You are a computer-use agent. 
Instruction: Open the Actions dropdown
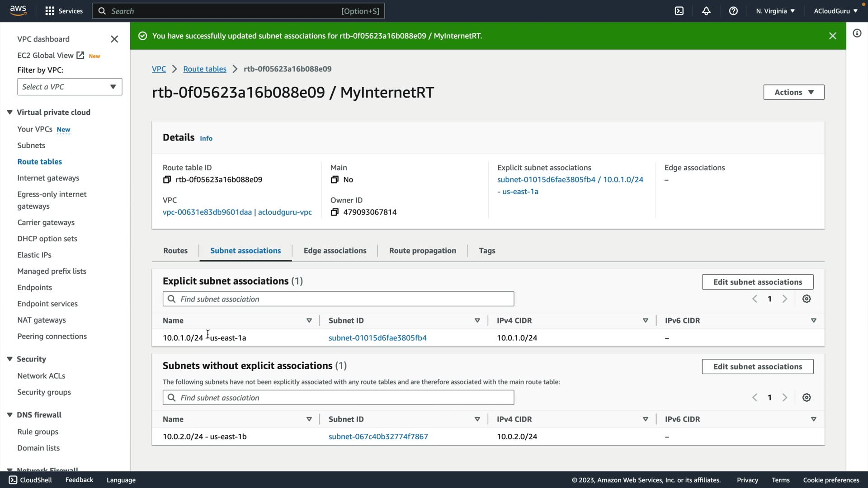coord(793,92)
